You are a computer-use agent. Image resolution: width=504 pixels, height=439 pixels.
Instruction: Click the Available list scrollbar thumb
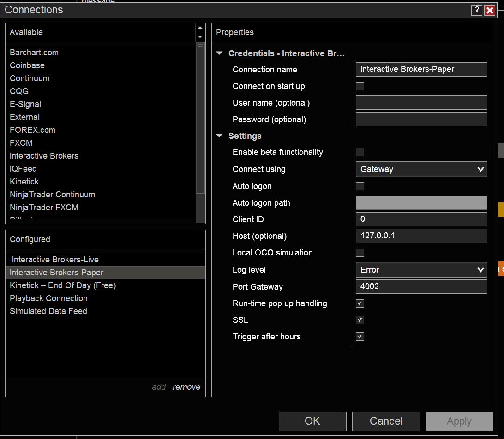pyautogui.click(x=200, y=118)
